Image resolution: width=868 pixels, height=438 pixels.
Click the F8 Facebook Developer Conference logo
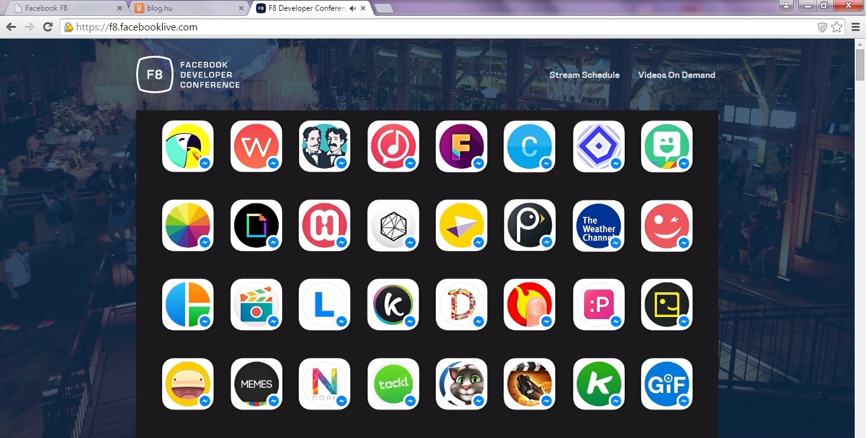188,75
